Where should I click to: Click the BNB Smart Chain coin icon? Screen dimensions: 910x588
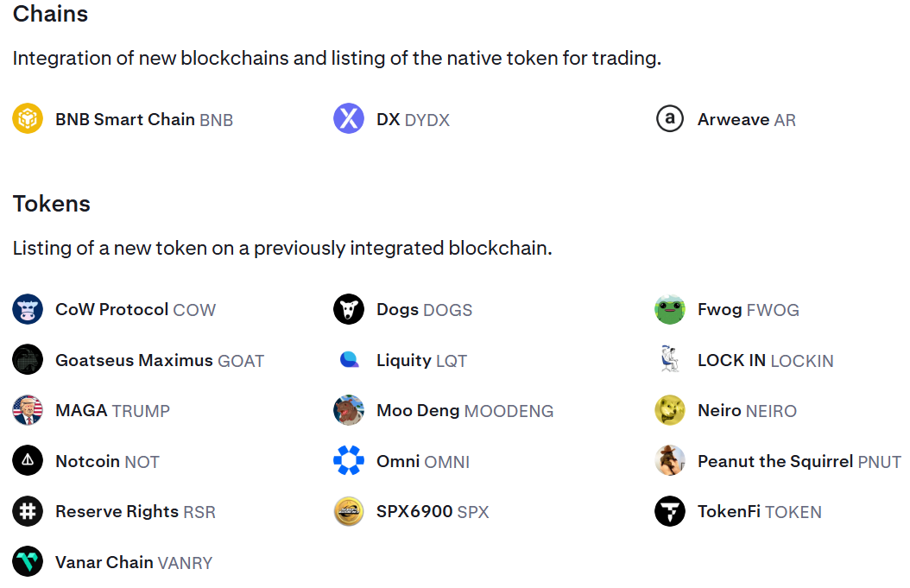tap(28, 118)
